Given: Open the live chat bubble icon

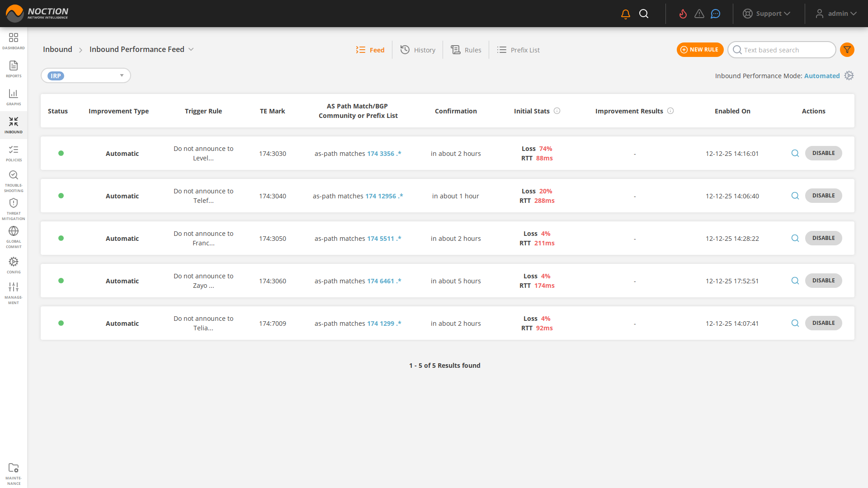Looking at the screenshot, I should [716, 14].
